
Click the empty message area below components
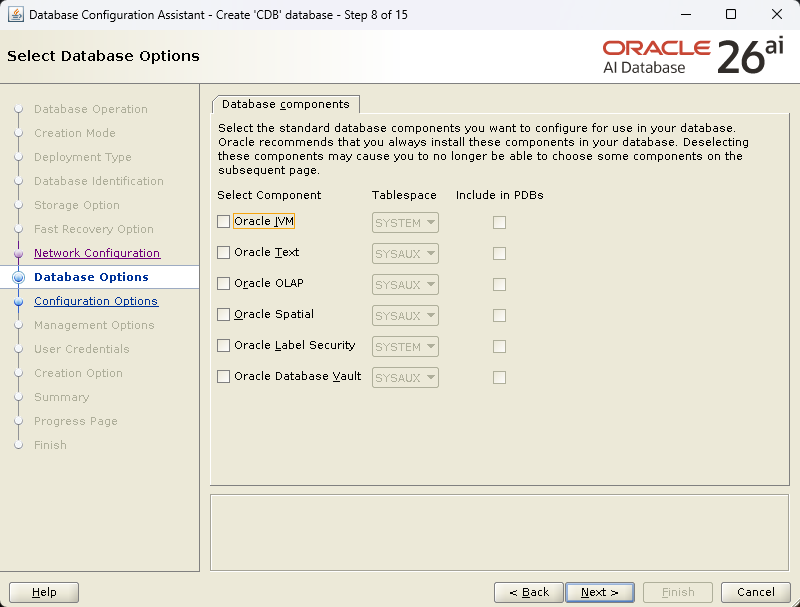499,533
